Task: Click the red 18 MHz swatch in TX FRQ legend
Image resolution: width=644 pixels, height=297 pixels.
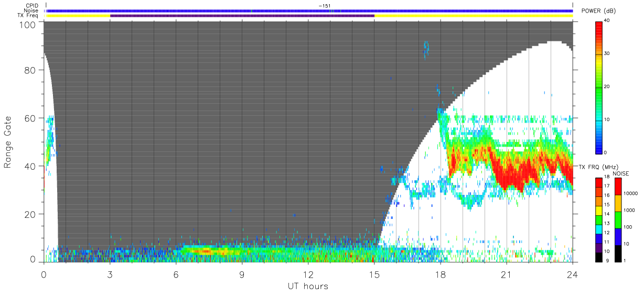Action: pos(599,183)
